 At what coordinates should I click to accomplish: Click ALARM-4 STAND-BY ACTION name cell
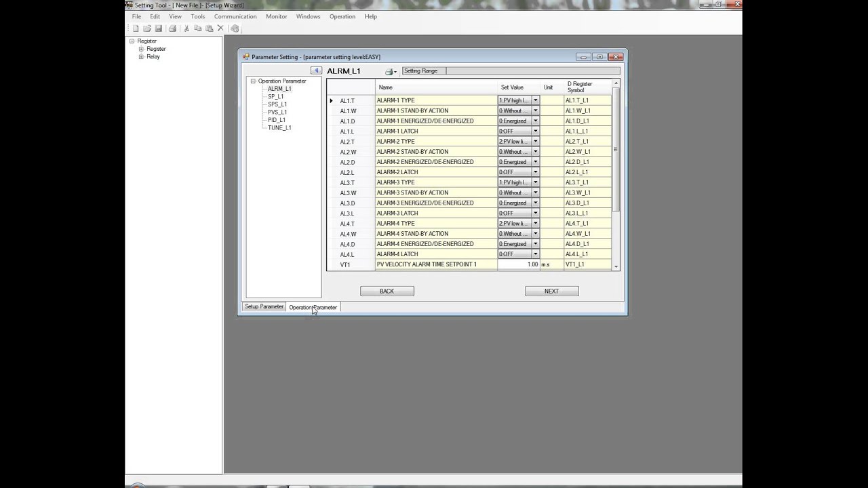pyautogui.click(x=436, y=234)
